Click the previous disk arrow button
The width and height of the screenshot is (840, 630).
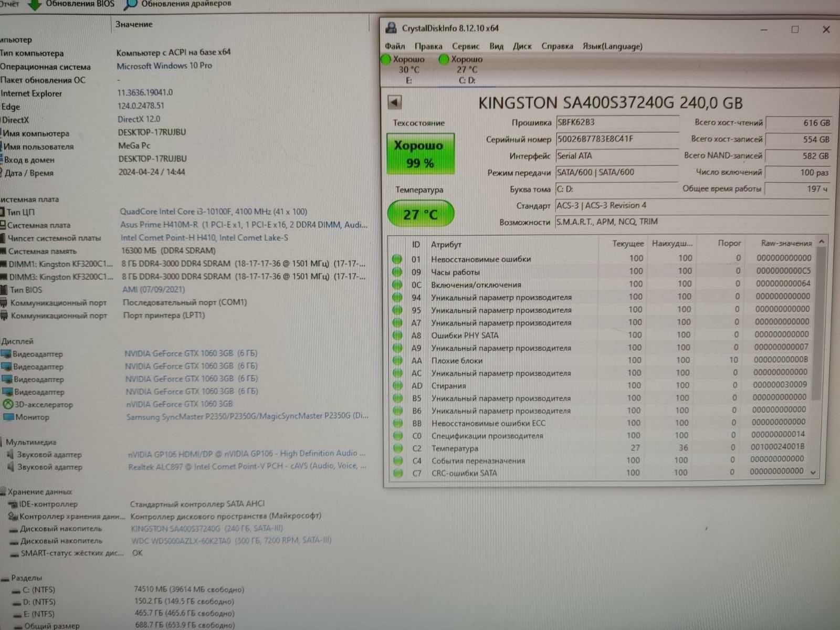395,102
